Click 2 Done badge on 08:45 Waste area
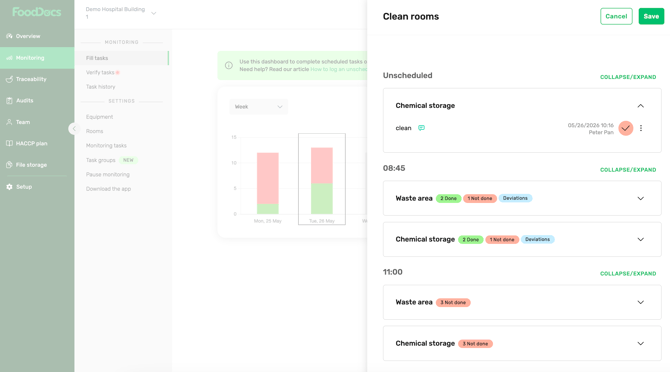The image size is (670, 372). (449, 199)
